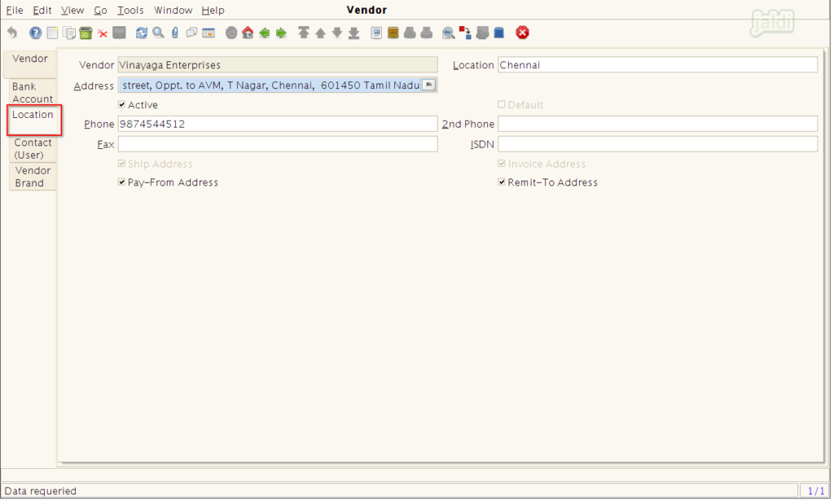Click into the Location name field
The image size is (834, 504).
656,65
